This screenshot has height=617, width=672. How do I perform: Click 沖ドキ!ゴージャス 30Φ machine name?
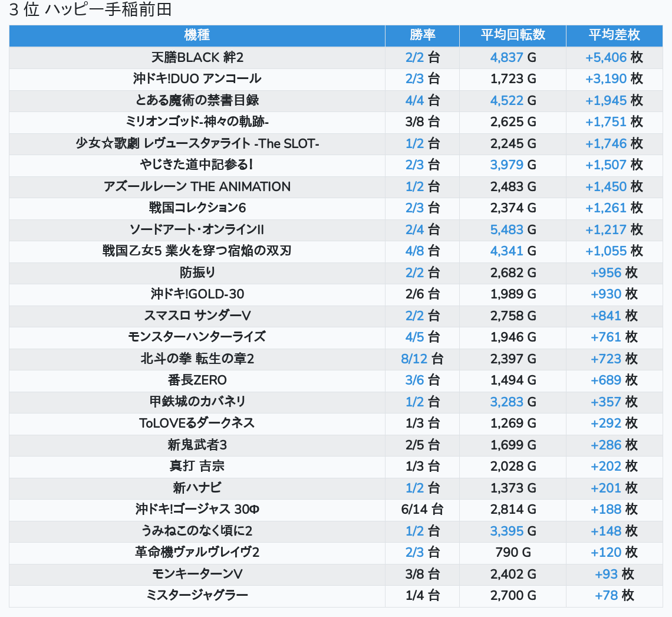(197, 510)
